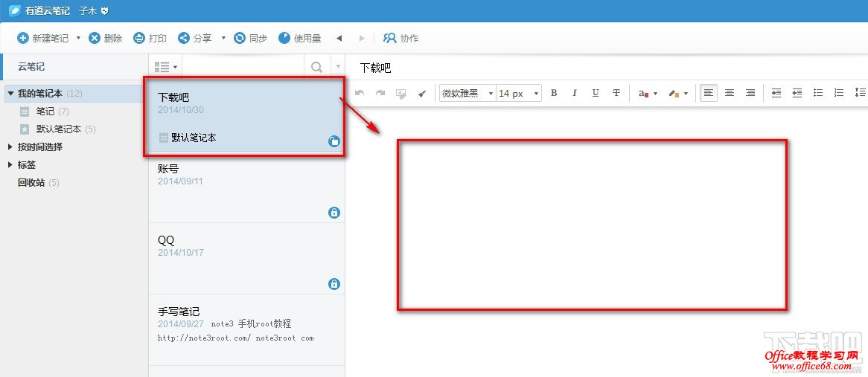Insert a bulleted list
The image size is (868, 377).
tap(818, 93)
